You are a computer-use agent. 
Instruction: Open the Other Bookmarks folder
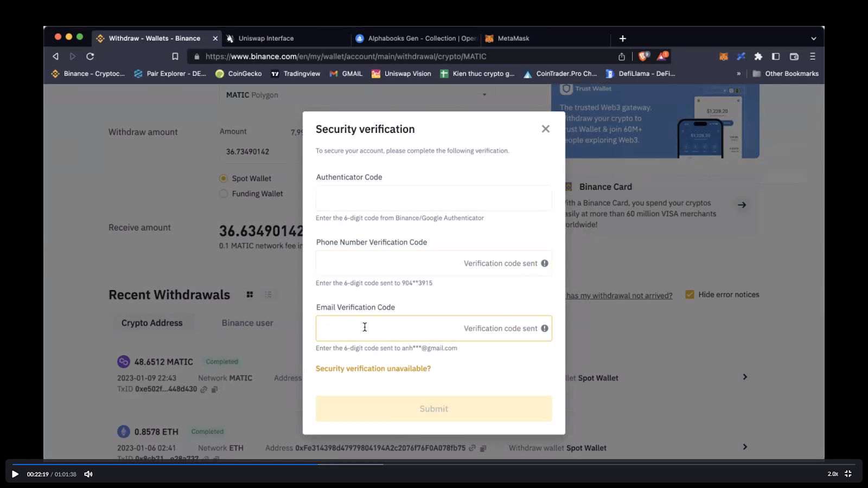(x=786, y=74)
